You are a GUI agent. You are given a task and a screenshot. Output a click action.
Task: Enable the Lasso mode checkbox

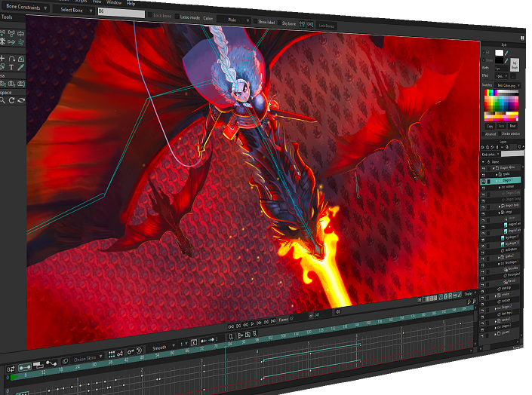[178, 16]
